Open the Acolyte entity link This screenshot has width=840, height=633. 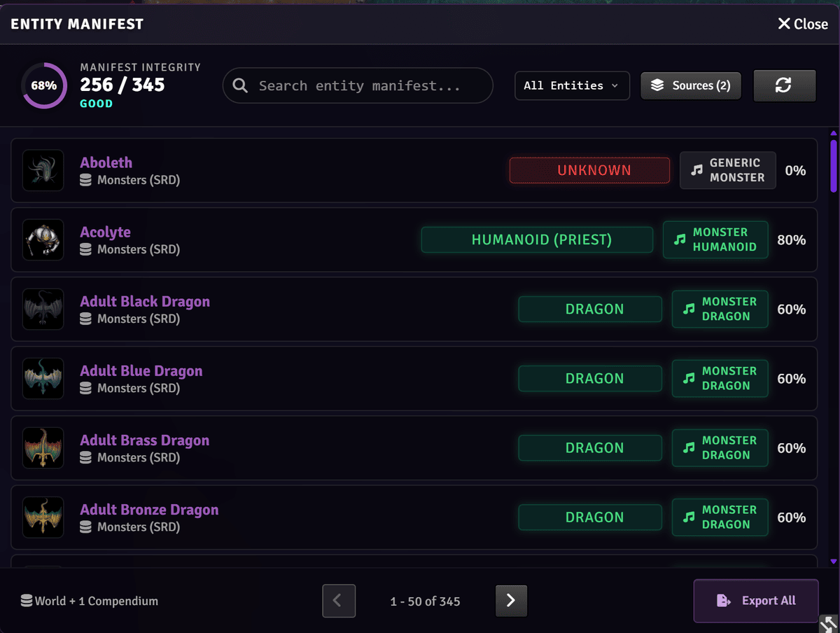click(105, 232)
